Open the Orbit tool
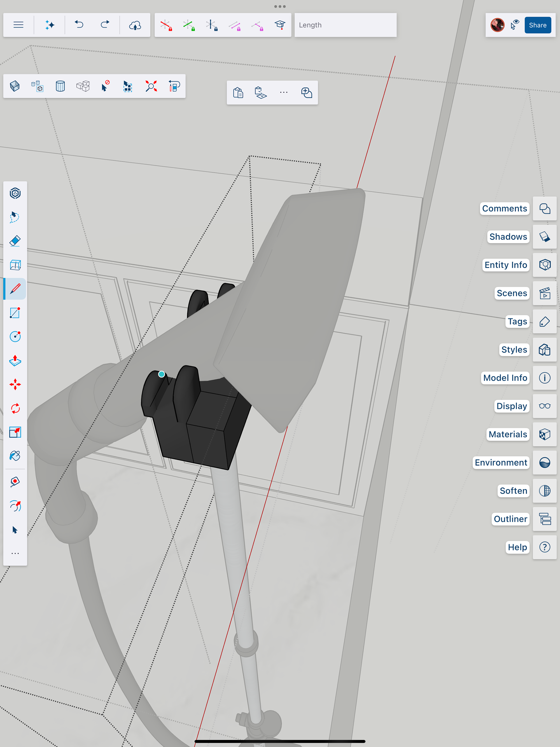Image resolution: width=560 pixels, height=747 pixels. (x=15, y=506)
